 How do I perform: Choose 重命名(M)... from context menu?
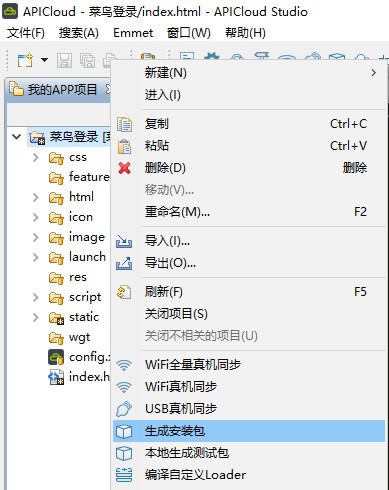(249, 212)
